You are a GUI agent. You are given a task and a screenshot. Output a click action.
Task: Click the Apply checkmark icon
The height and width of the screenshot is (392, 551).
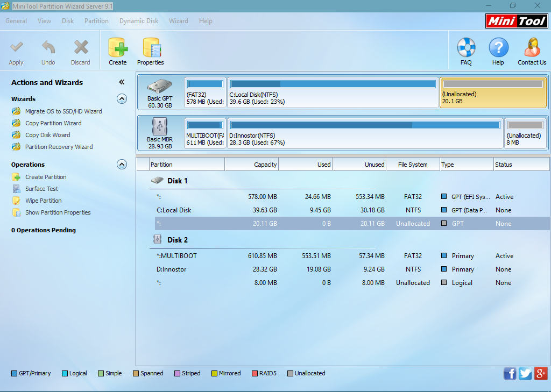click(16, 47)
